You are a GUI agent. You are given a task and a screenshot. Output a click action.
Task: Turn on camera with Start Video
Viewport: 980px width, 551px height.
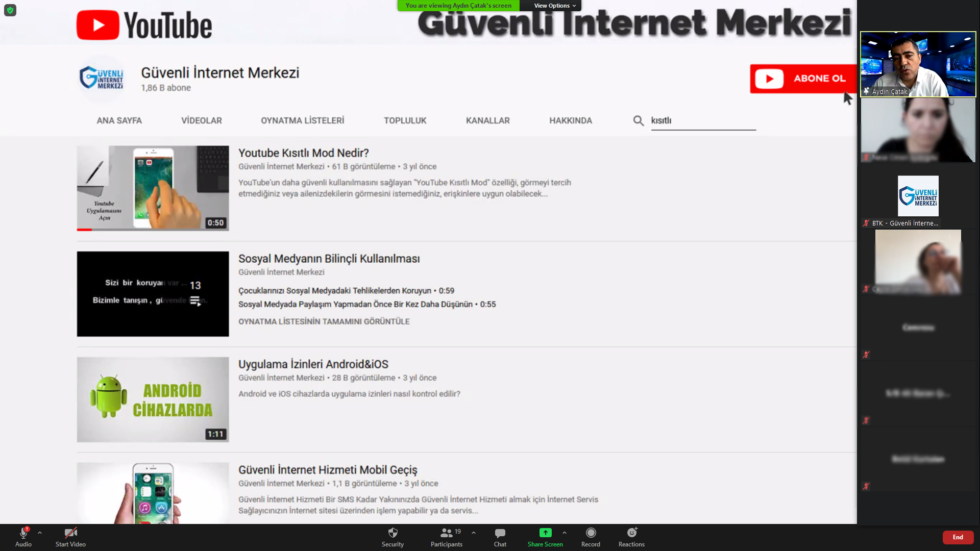pyautogui.click(x=70, y=537)
